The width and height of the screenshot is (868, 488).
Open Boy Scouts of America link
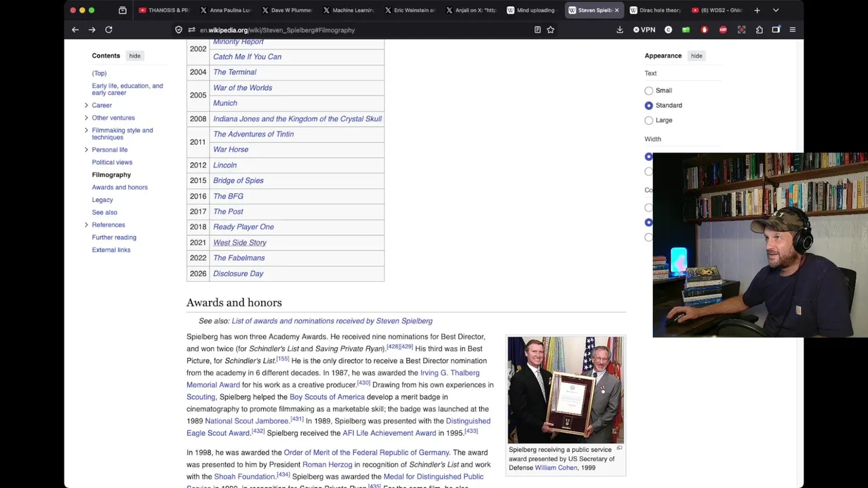click(327, 397)
